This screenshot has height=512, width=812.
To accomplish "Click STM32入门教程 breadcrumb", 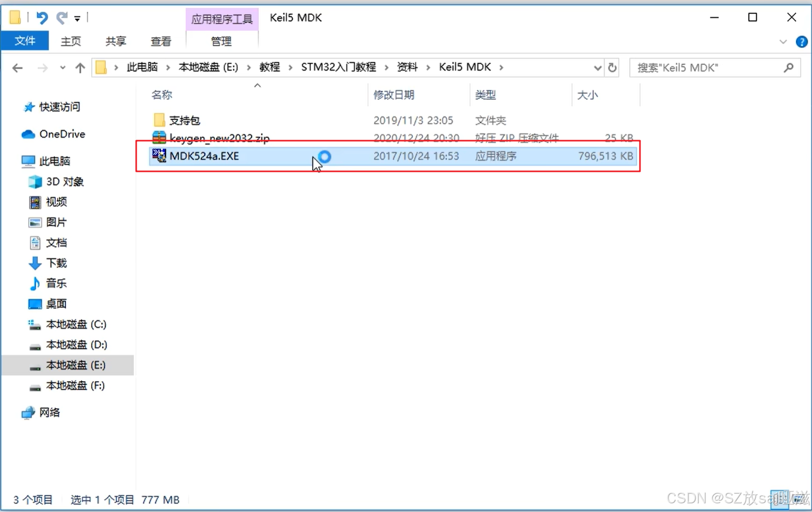I will pyautogui.click(x=338, y=67).
